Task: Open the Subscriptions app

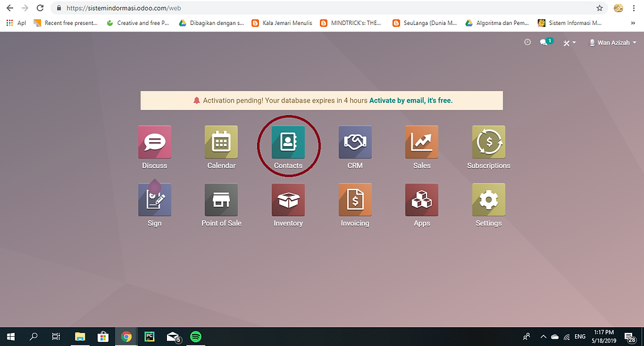Action: pos(489,142)
